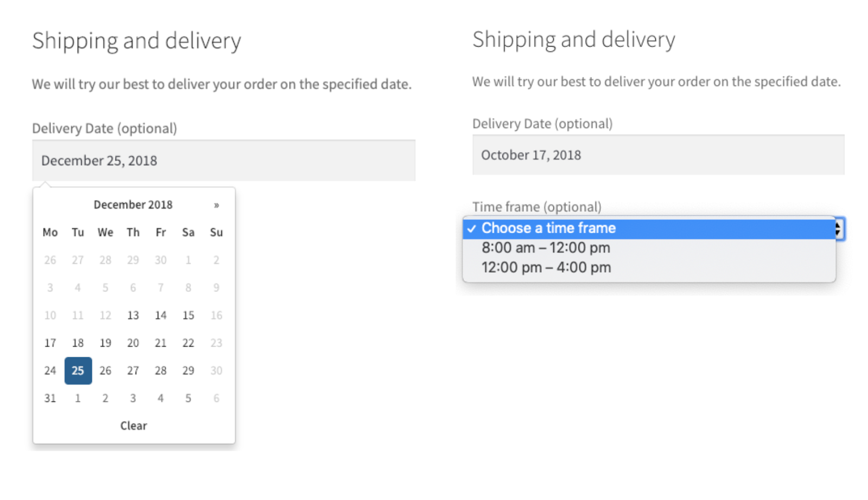Select the 12:00 pm – 4:00 pm option
The height and width of the screenshot is (500, 868).
(546, 267)
